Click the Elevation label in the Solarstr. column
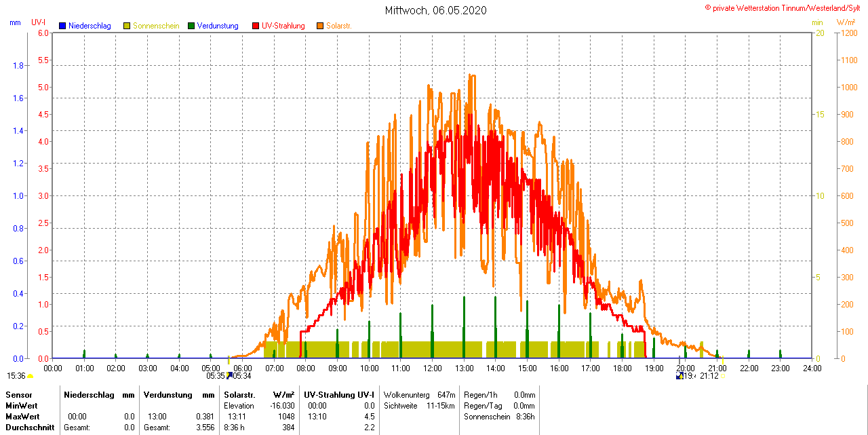This screenshot has width=868, height=435. pos(239,405)
